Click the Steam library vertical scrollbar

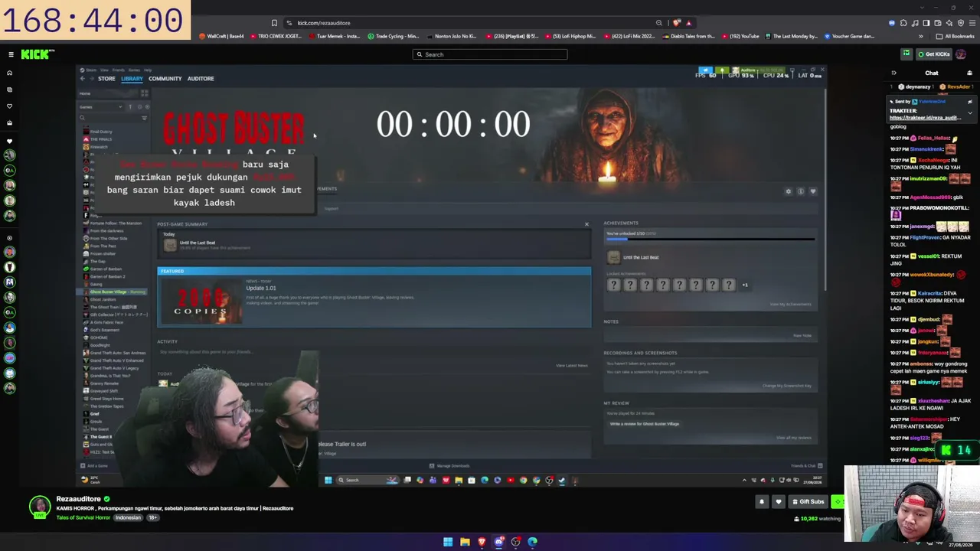tap(825, 191)
